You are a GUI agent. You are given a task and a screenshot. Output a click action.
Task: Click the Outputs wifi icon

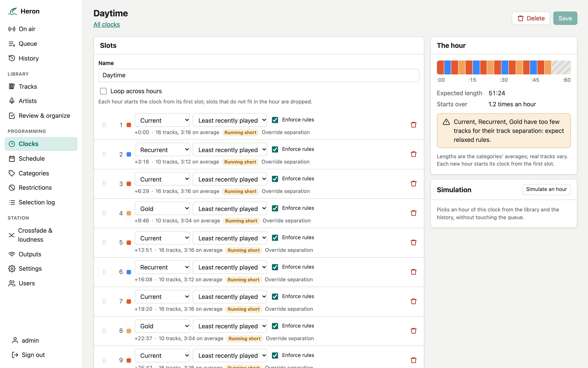(12, 254)
